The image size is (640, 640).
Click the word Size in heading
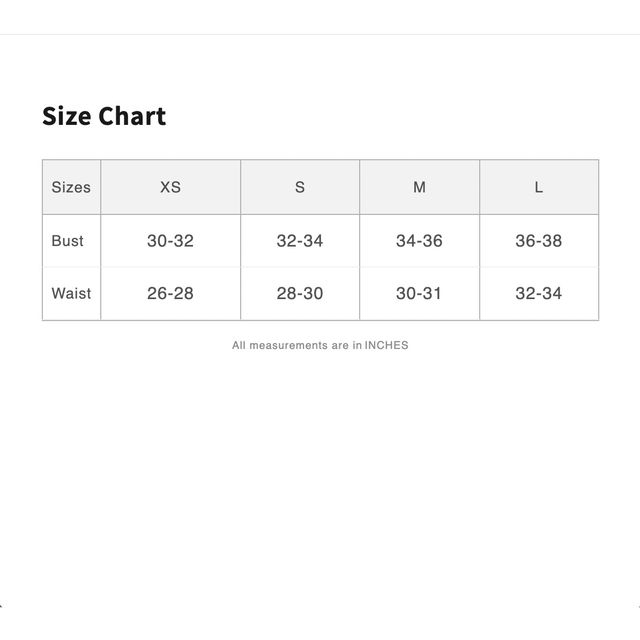[x=67, y=116]
